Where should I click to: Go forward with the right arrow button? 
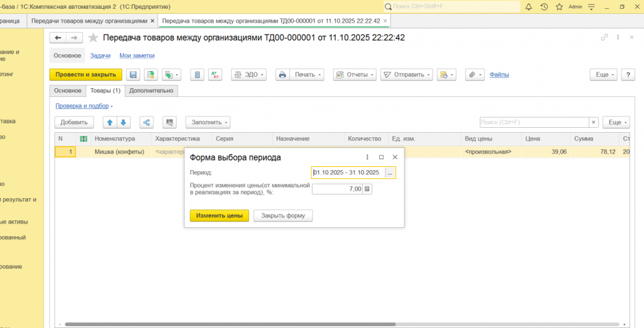[x=74, y=38]
